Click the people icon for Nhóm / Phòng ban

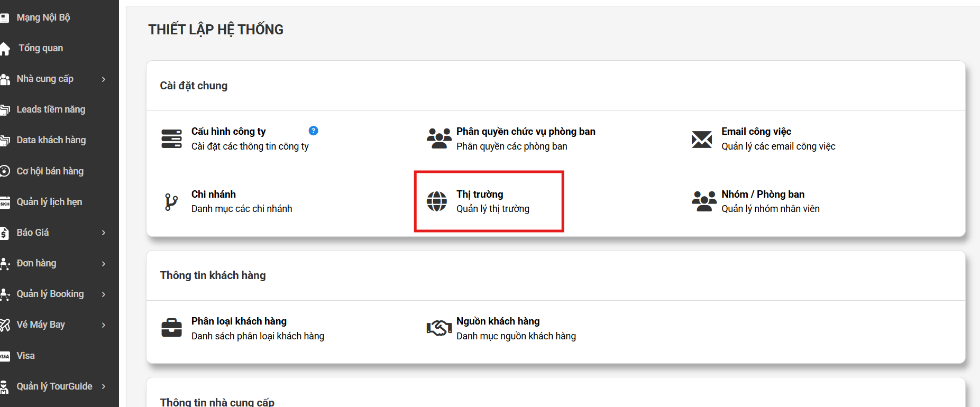(704, 201)
